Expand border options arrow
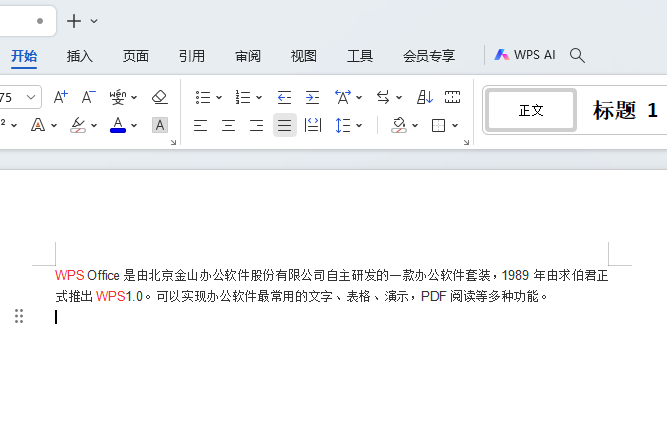Viewport: 667px width, 443px height. click(x=455, y=125)
